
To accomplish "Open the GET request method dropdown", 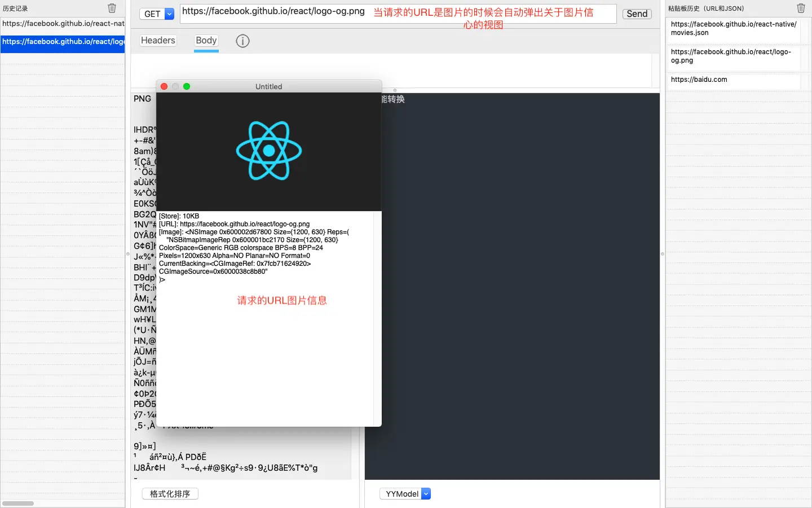I will (157, 14).
